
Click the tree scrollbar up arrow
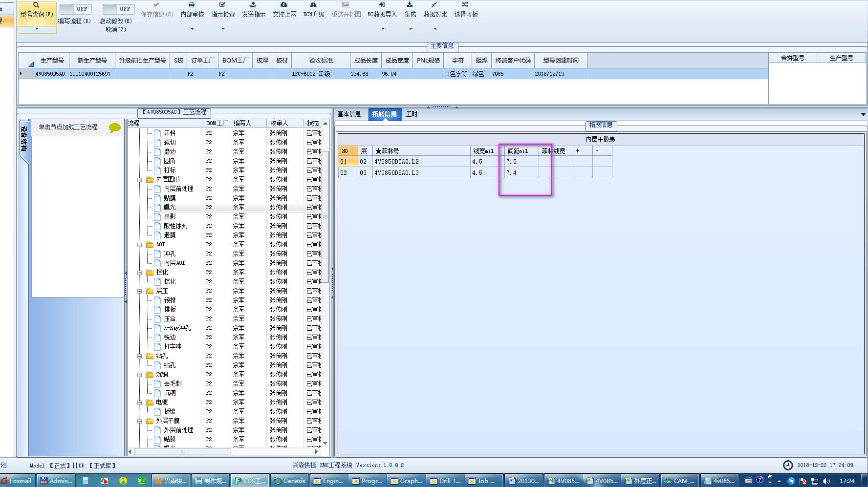(x=325, y=124)
